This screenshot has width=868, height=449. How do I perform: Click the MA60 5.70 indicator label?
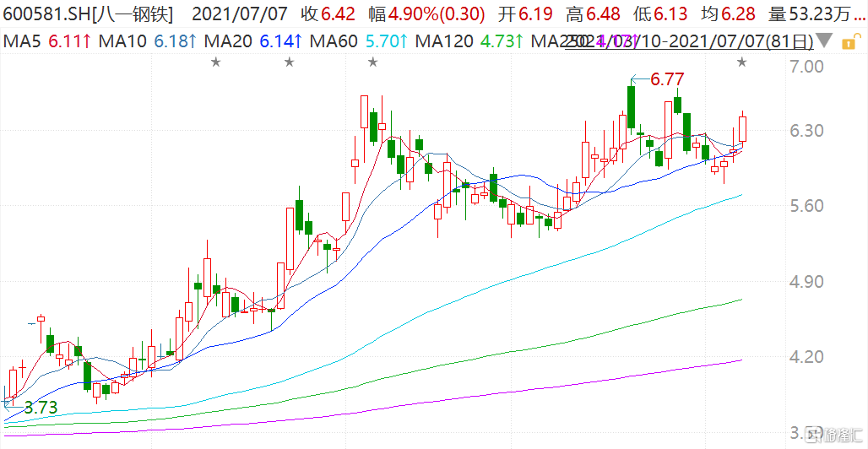pyautogui.click(x=358, y=41)
